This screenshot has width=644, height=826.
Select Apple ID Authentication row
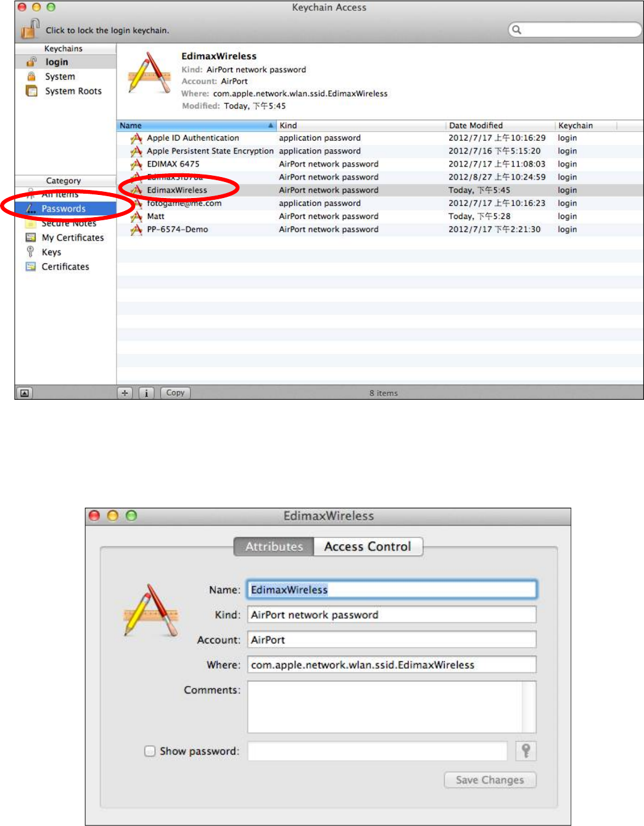380,138
